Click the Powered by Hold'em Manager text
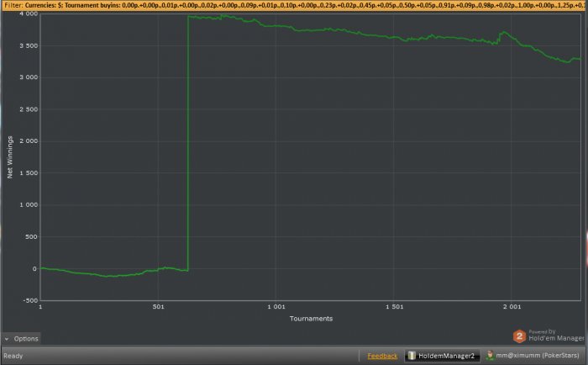588x365 pixels. point(555,336)
